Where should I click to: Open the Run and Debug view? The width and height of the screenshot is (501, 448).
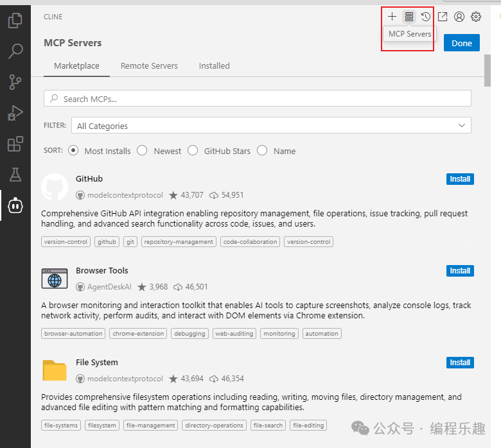click(15, 113)
